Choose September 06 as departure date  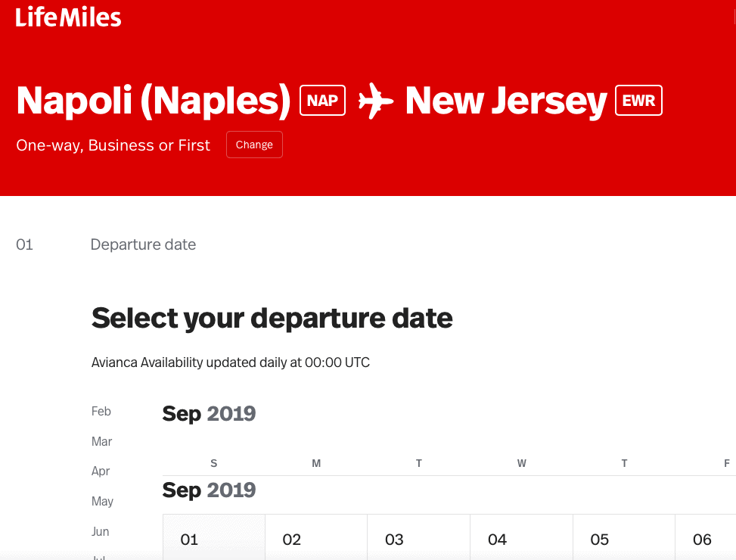coord(706,537)
